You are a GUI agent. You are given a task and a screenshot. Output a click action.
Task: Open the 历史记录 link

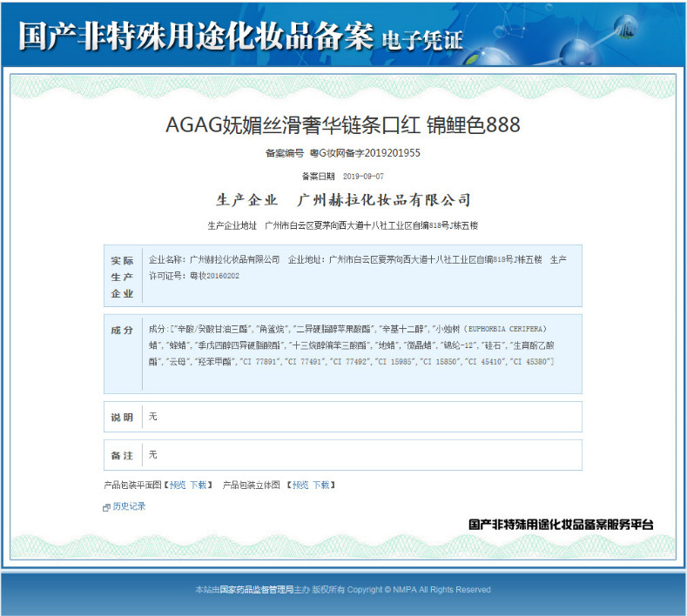click(x=129, y=506)
